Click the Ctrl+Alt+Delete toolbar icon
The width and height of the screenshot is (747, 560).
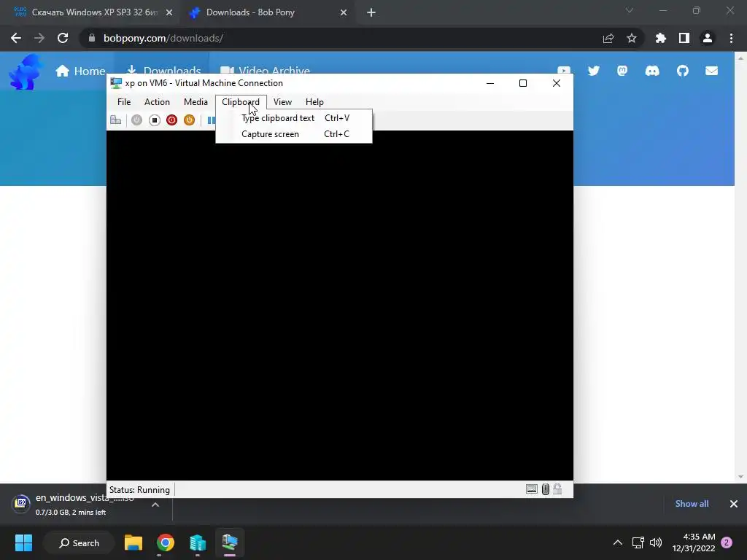pos(116,120)
